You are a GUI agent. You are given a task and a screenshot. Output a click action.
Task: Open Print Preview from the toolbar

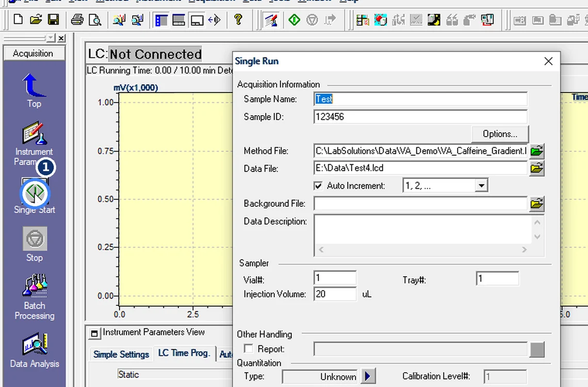pos(95,20)
